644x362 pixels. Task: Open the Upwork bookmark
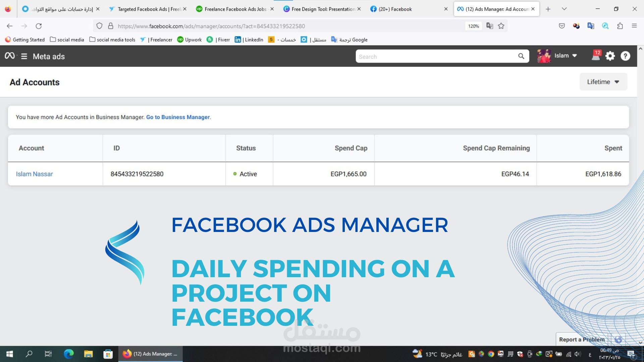pyautogui.click(x=190, y=40)
